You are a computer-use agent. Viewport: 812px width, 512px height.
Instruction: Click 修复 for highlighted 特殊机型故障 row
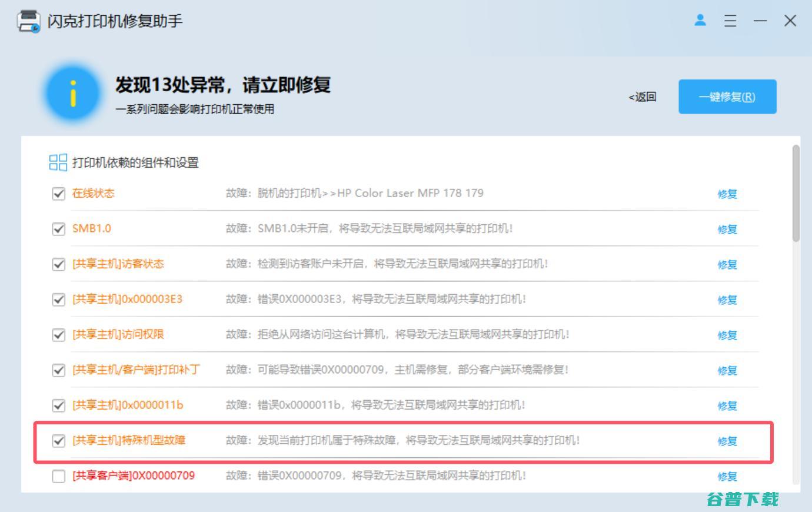pos(727,440)
